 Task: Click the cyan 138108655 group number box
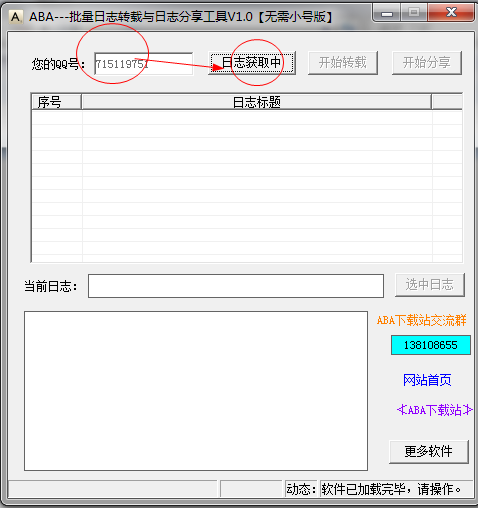431,345
